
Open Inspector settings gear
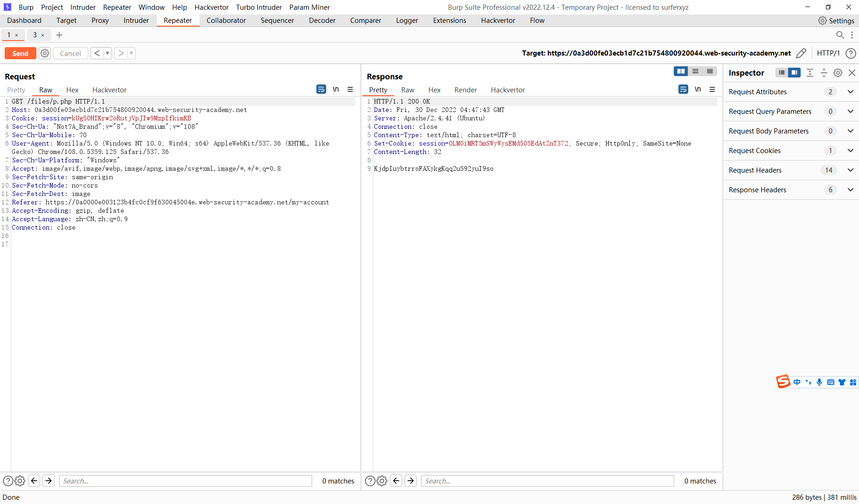pyautogui.click(x=838, y=73)
